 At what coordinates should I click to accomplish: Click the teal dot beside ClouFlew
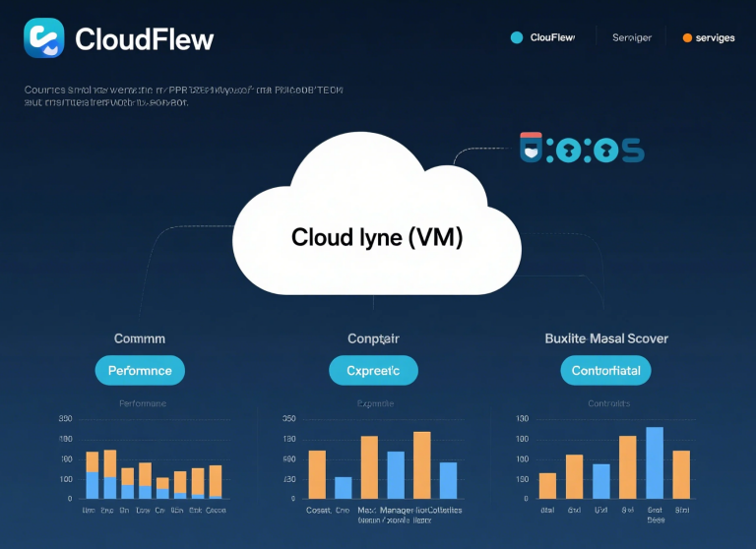pyautogui.click(x=516, y=37)
